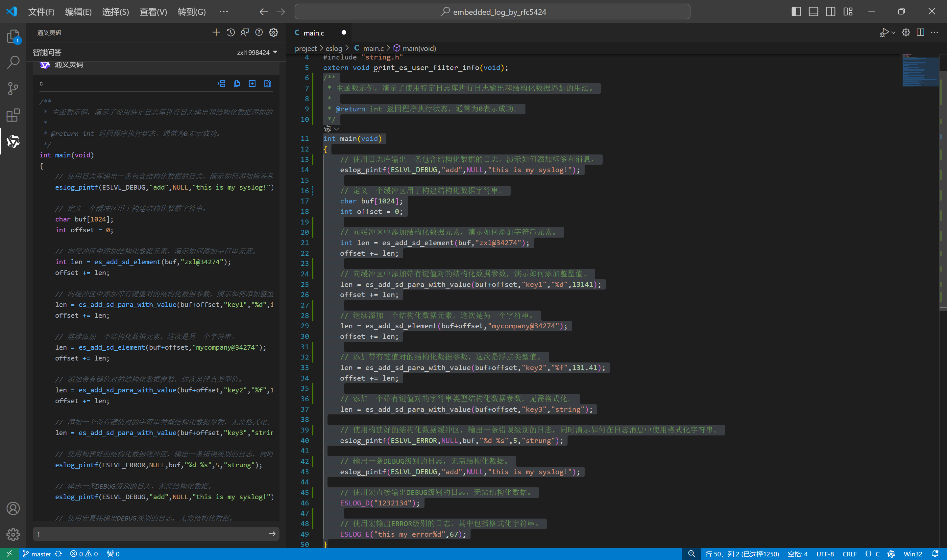The width and height of the screenshot is (947, 560).
Task: Toggle bottom panel layout
Action: (x=813, y=12)
